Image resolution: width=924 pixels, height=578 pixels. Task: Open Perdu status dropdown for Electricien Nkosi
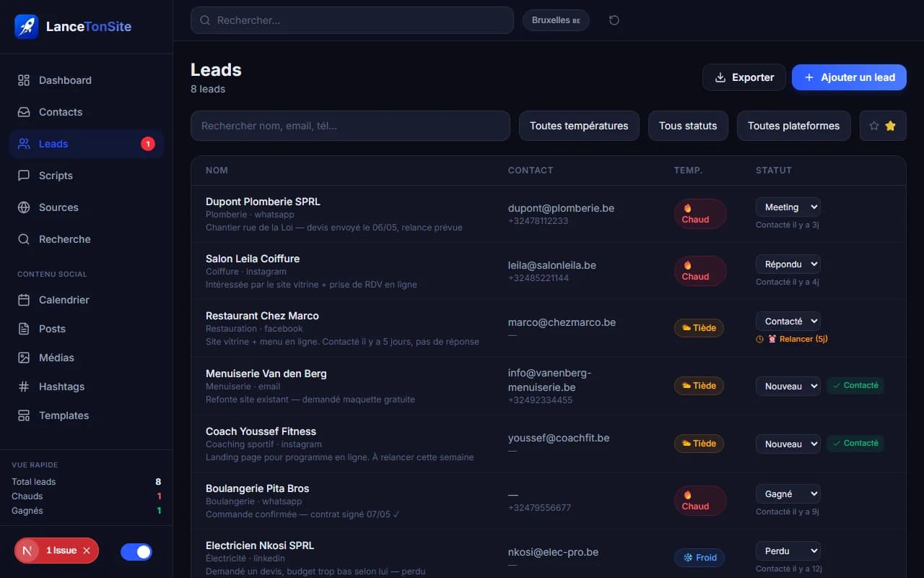(x=788, y=551)
